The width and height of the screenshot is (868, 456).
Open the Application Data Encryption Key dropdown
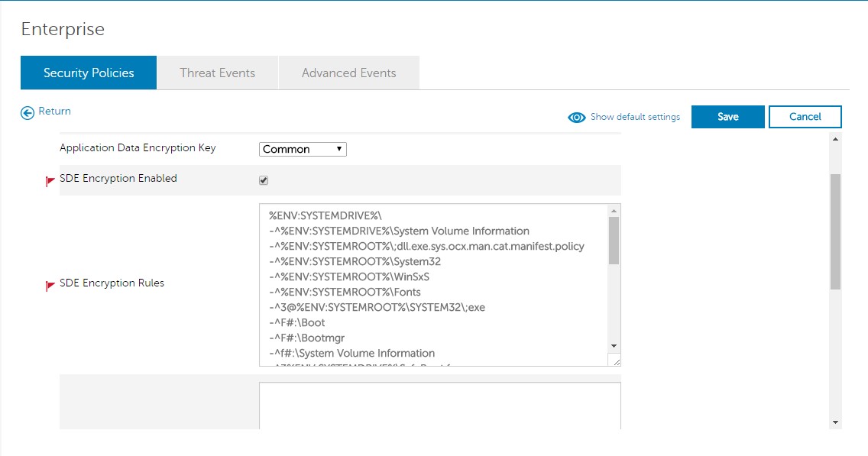pos(303,150)
